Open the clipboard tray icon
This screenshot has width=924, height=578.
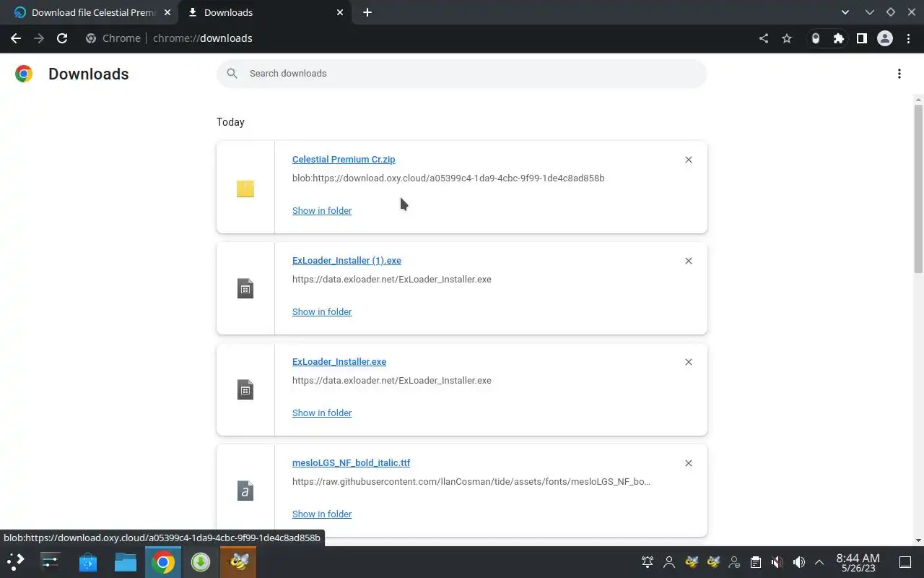(x=756, y=561)
